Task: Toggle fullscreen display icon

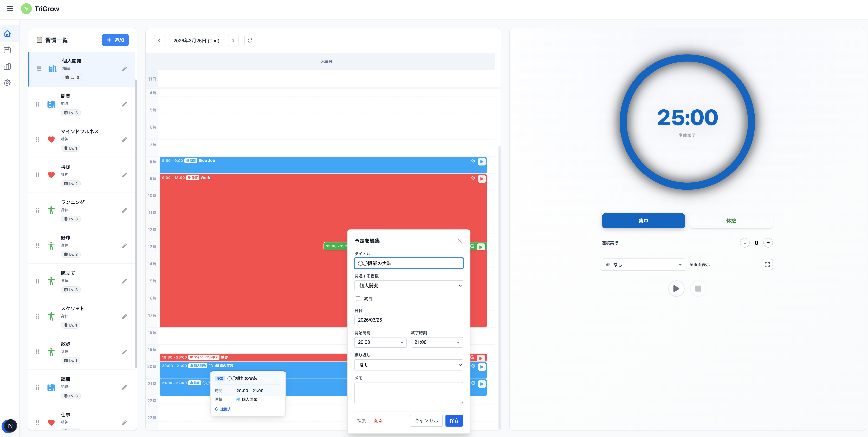Action: [767, 265]
